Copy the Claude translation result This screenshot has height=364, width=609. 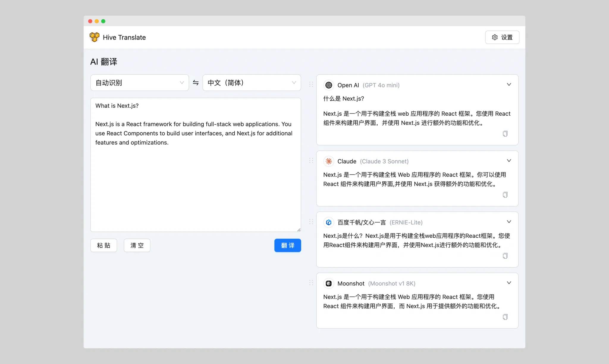coord(505,195)
